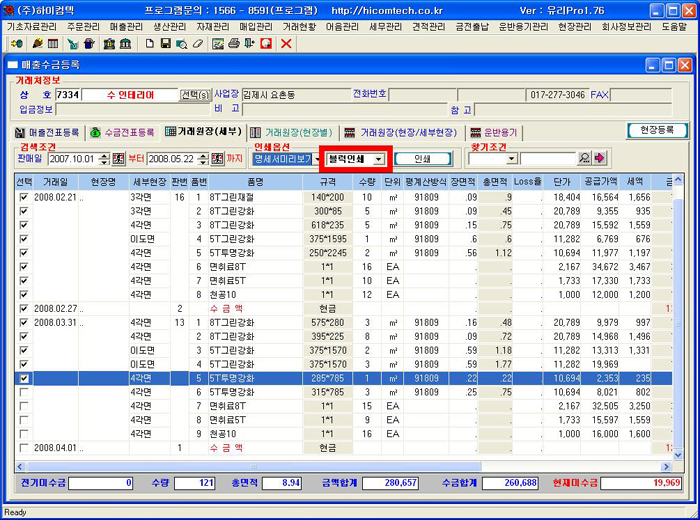Viewport: 700px width, 520px height.
Task: Open the 찾기조건 field dropdown
Action: pyautogui.click(x=512, y=158)
